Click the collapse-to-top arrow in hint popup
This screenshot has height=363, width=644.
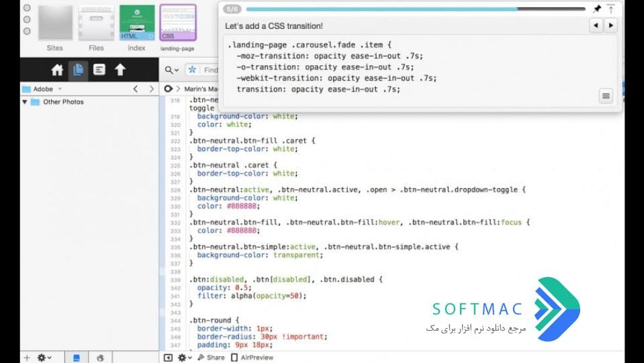pyautogui.click(x=610, y=9)
